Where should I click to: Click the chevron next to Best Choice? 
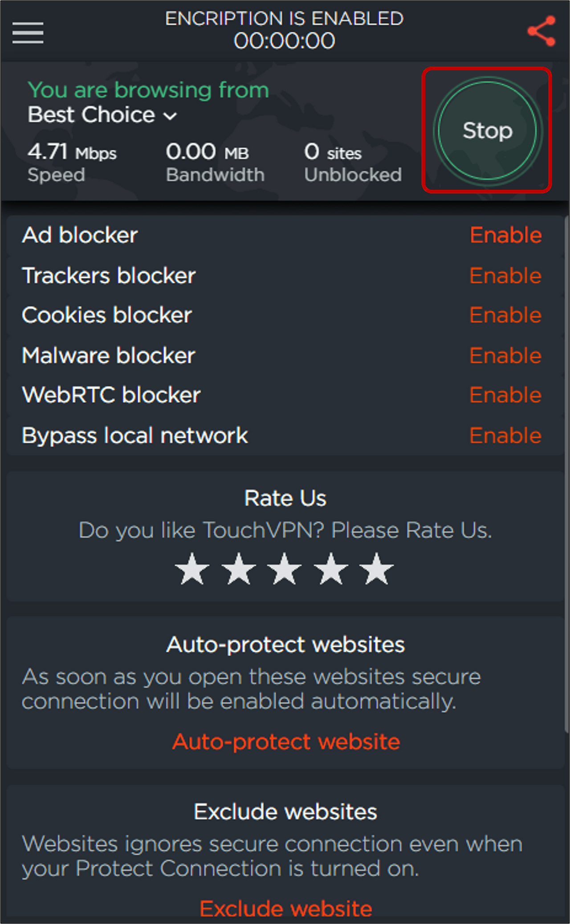click(x=170, y=117)
